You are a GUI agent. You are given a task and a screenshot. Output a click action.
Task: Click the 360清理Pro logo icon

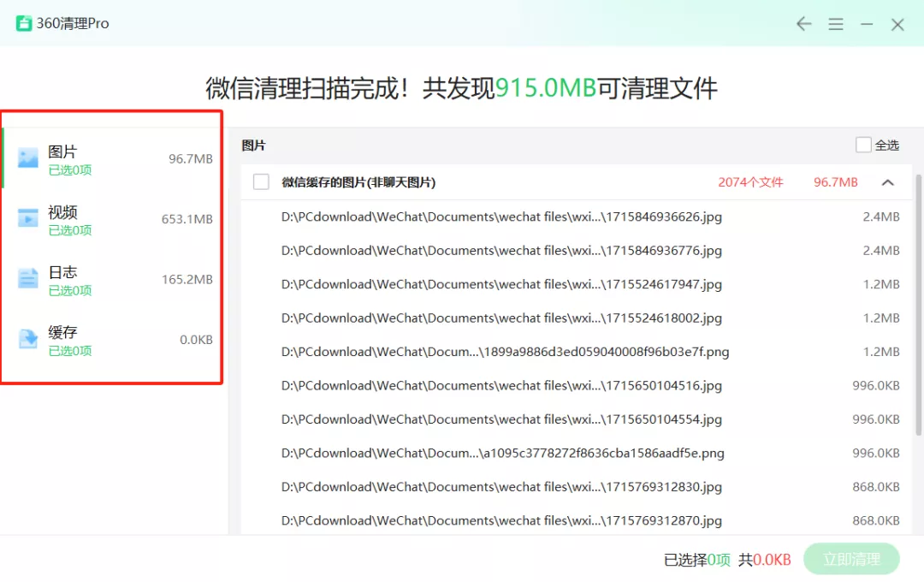24,24
